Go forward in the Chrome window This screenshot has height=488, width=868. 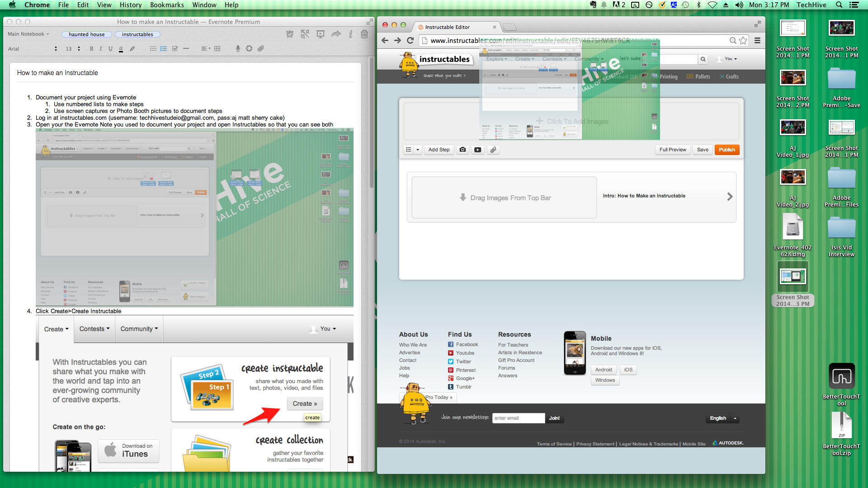click(x=397, y=41)
